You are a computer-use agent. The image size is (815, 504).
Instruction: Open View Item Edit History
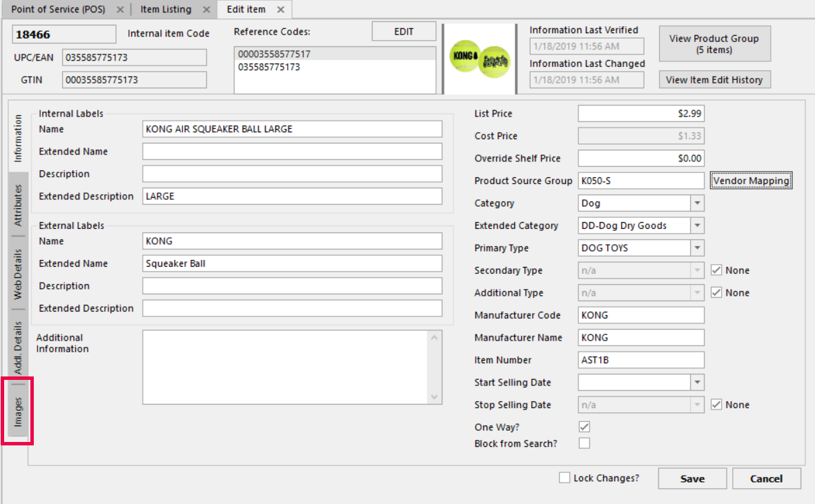pos(714,80)
